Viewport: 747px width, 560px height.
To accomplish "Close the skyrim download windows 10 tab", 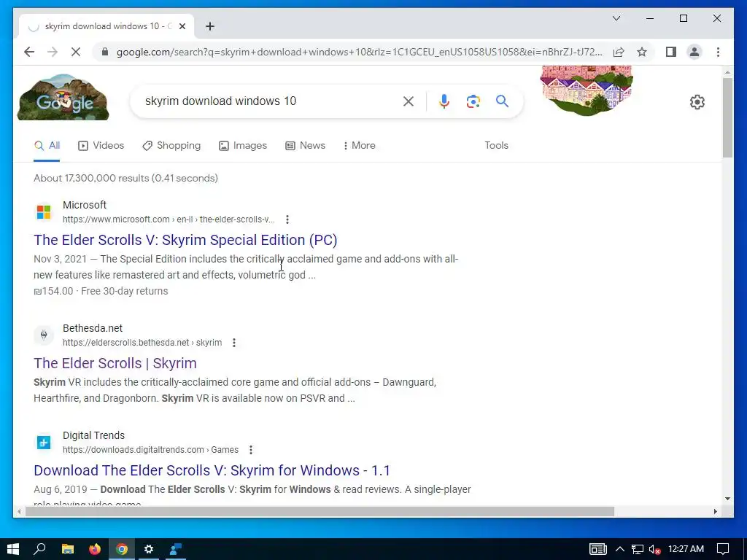I will (182, 26).
